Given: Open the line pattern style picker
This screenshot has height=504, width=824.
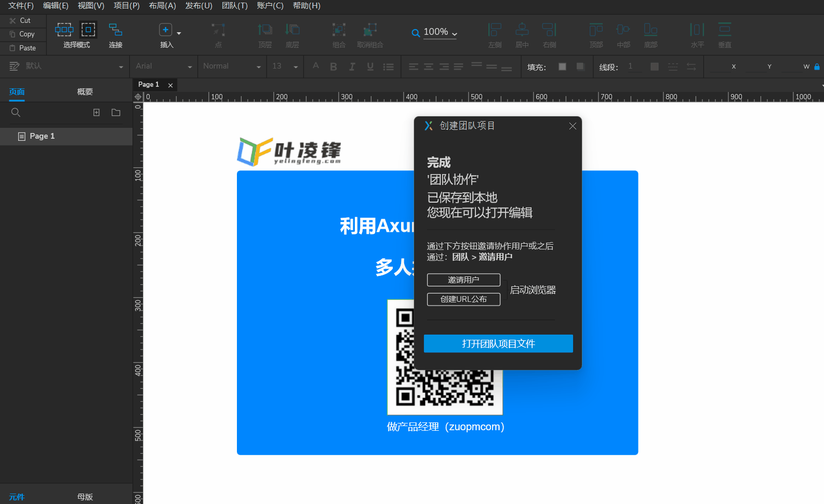Looking at the screenshot, I should 673,67.
